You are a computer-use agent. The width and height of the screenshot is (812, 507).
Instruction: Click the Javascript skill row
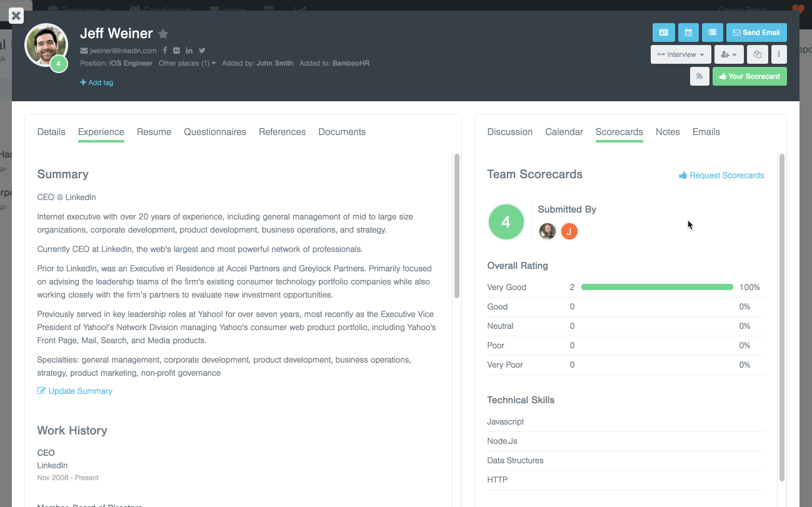(626, 422)
